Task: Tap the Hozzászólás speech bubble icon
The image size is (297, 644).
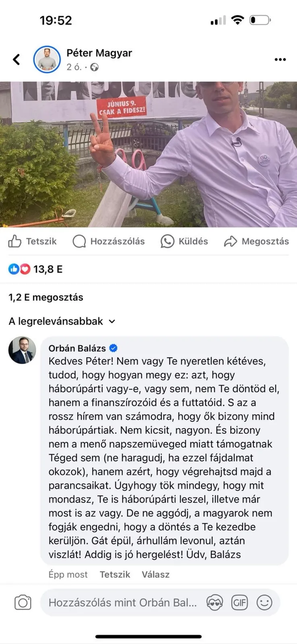Action: 79,241
